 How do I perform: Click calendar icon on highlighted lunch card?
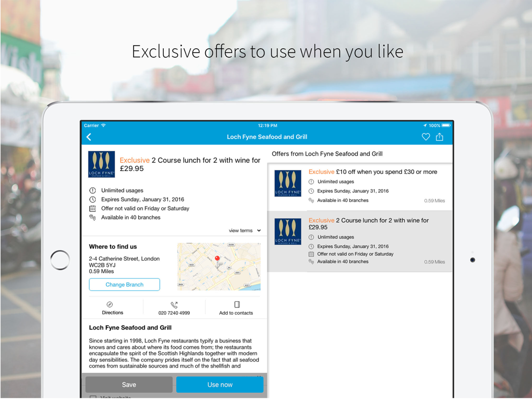point(311,254)
